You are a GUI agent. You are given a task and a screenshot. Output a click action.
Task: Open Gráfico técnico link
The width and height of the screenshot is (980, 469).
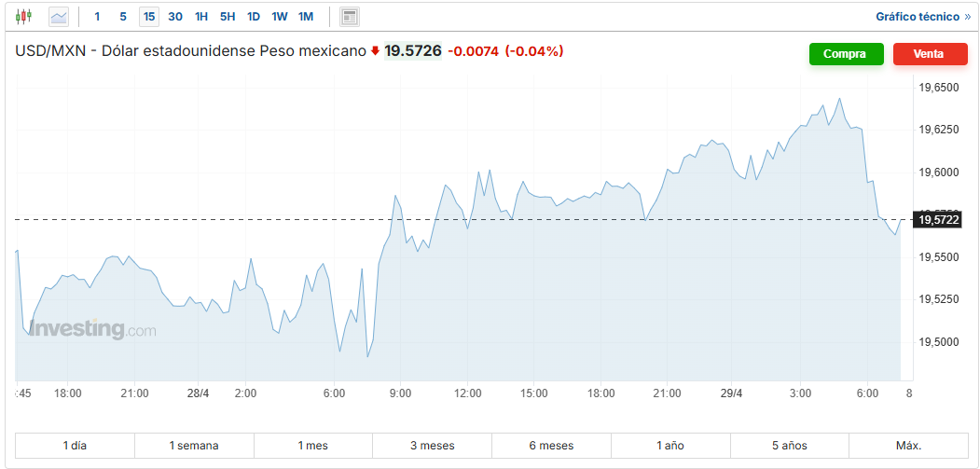pyautogui.click(x=923, y=17)
